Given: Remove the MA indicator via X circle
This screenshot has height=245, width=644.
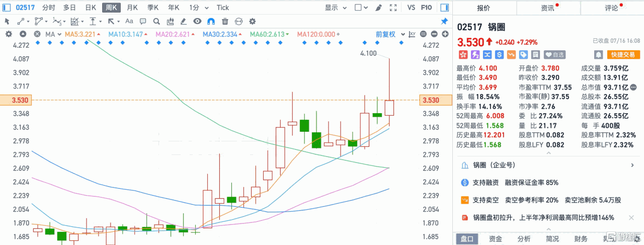Looking at the screenshot, I should click(37, 34).
